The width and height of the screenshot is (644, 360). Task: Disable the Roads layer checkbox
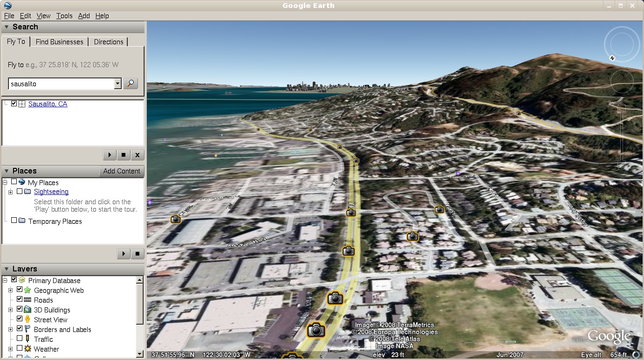click(20, 300)
